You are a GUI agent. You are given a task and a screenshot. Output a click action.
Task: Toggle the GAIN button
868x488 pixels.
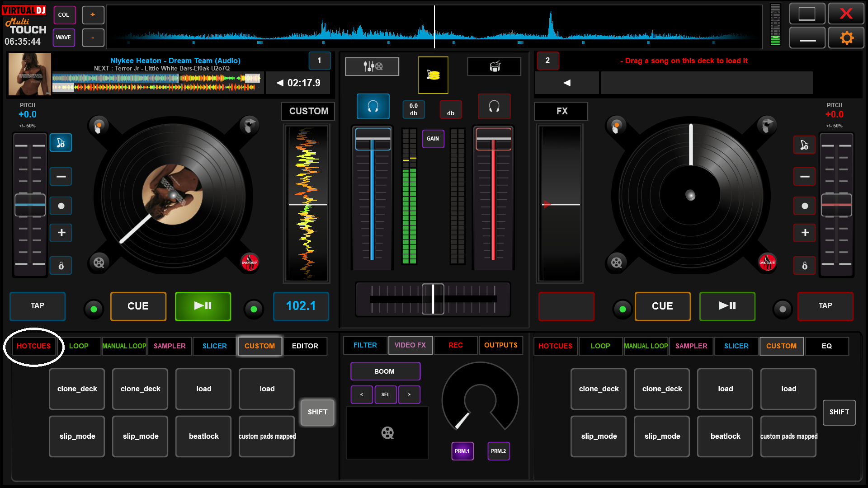pyautogui.click(x=433, y=139)
